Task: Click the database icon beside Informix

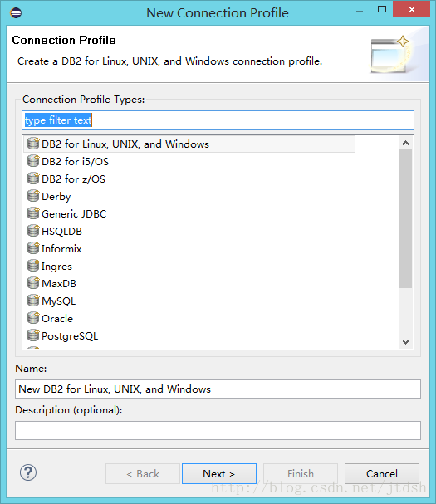Action: [33, 248]
